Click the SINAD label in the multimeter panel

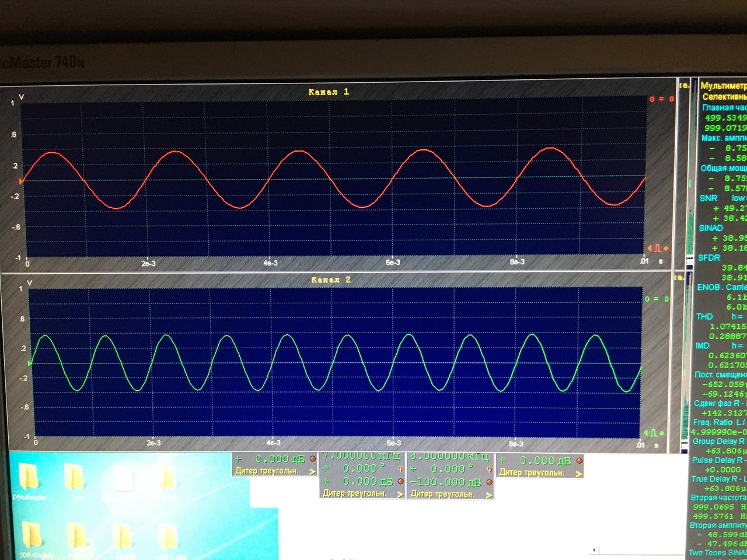point(710,228)
